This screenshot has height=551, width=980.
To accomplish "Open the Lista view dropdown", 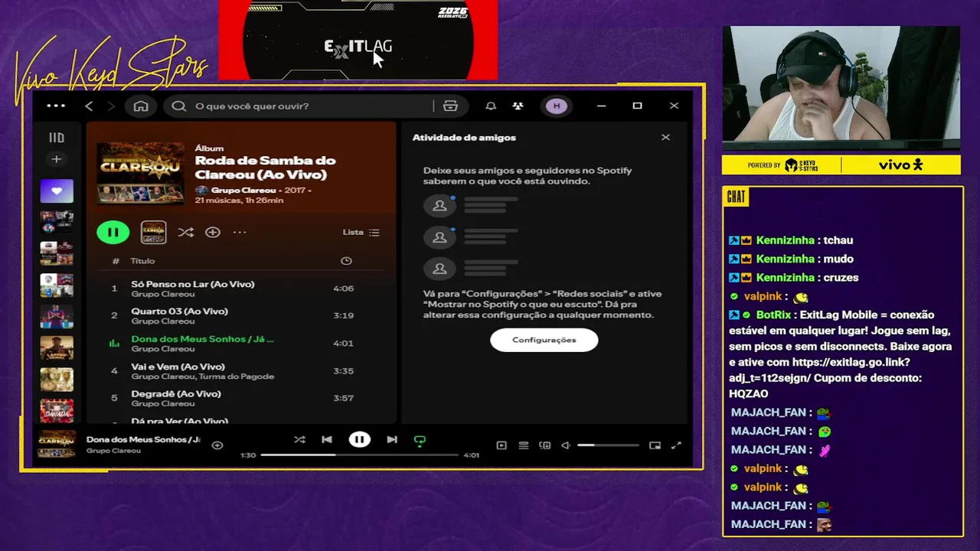I will pyautogui.click(x=361, y=232).
